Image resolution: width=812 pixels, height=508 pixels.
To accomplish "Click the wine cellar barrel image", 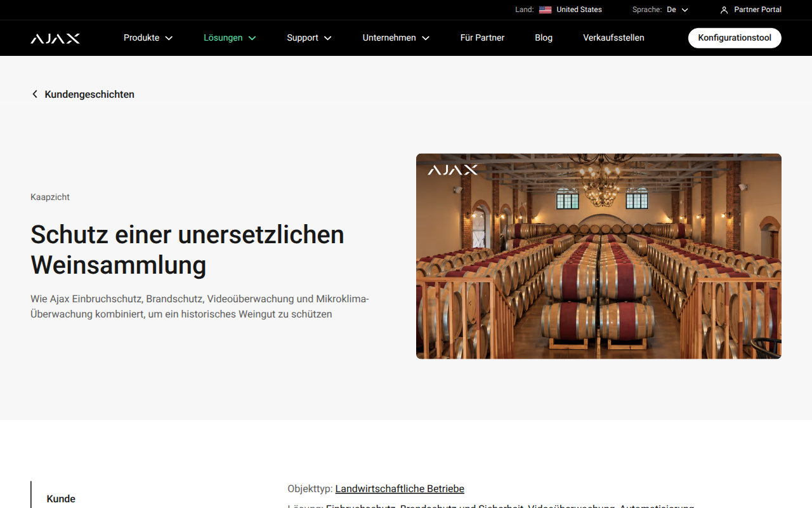I will pos(599,257).
